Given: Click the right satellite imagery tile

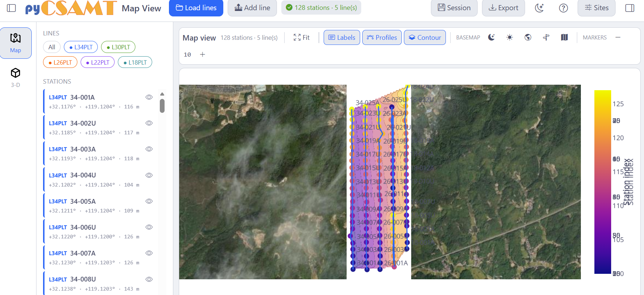Looking at the screenshot, I should pos(496,182).
